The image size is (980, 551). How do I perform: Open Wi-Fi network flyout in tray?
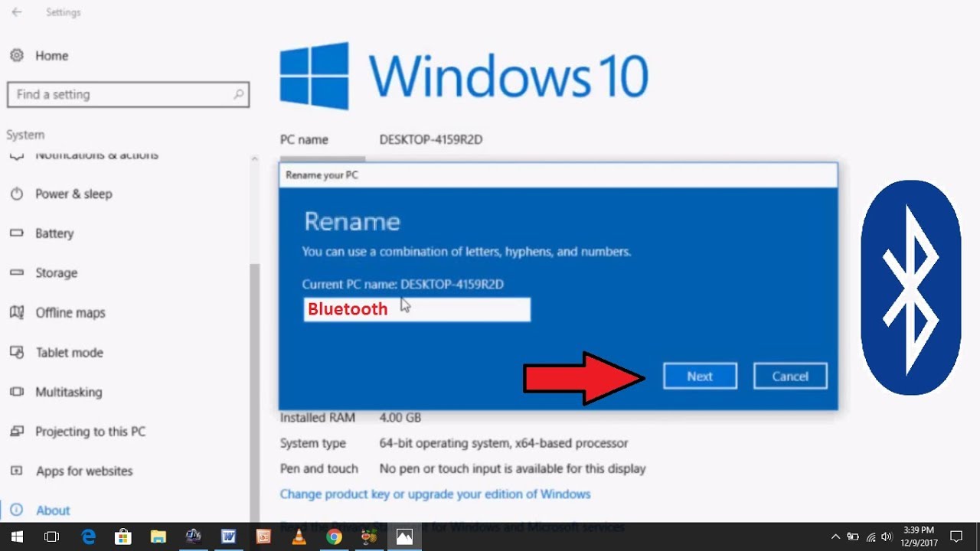[871, 536]
